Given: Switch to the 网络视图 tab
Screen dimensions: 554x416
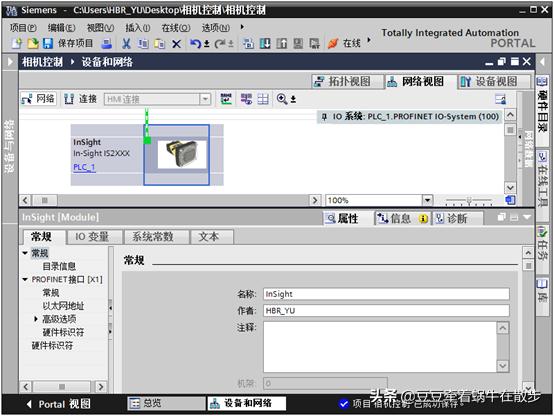Looking at the screenshot, I should [x=420, y=82].
